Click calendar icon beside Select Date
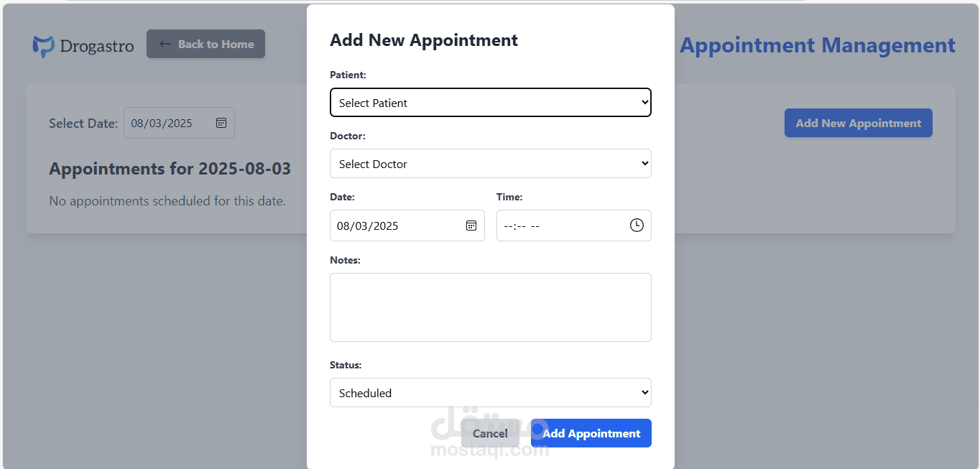Image resolution: width=980 pixels, height=469 pixels. tap(221, 123)
